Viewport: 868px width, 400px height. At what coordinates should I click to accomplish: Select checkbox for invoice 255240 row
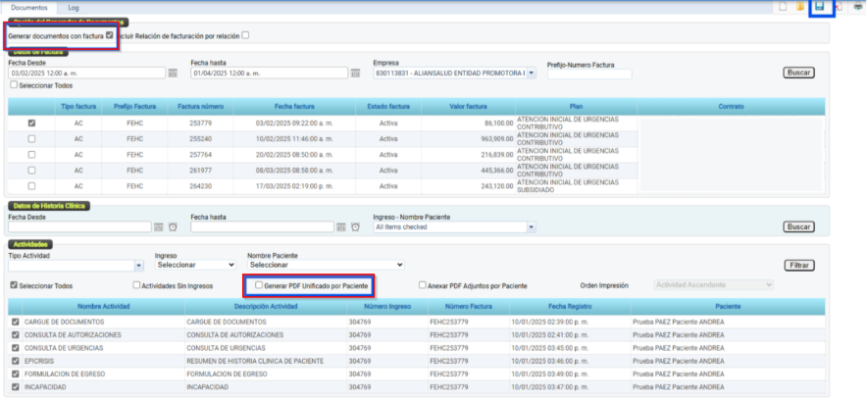32,139
